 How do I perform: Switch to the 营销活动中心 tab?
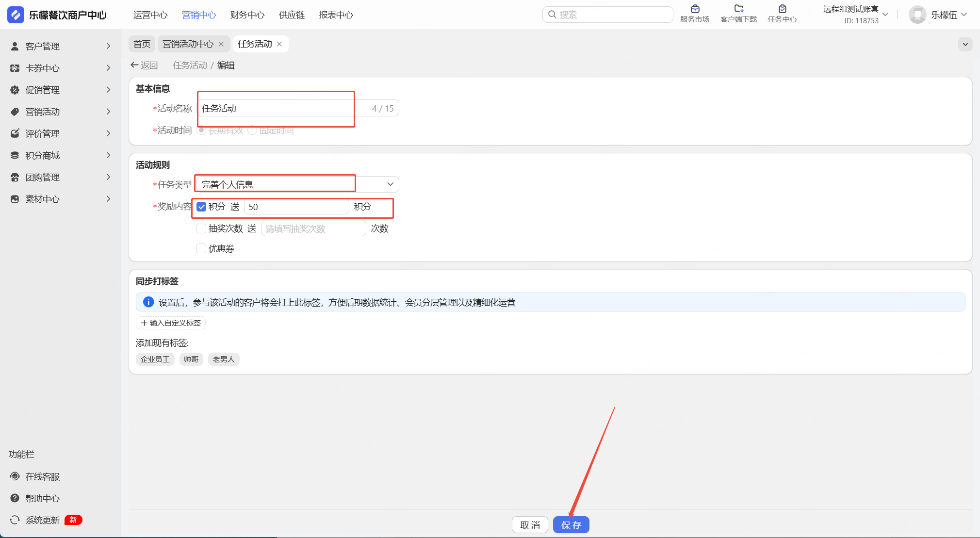[188, 44]
